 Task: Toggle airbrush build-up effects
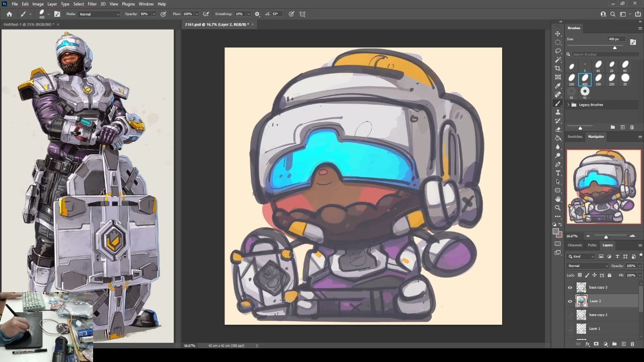206,14
